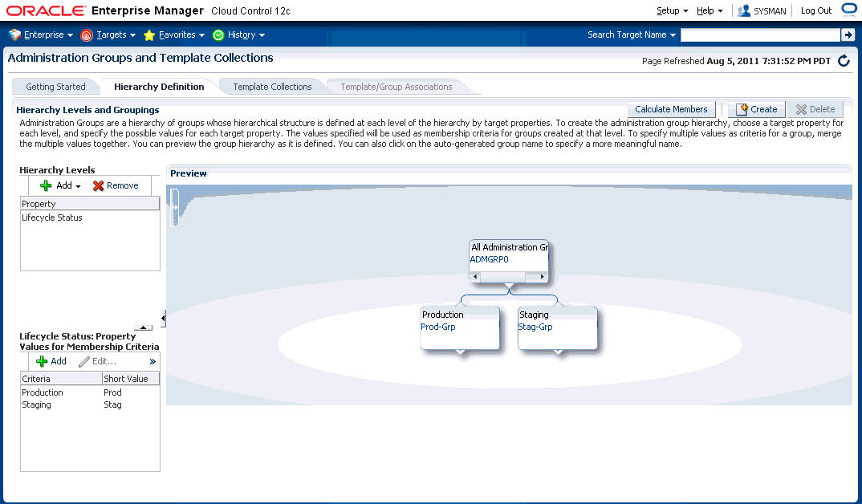The height and width of the screenshot is (504, 862).
Task: Click the Property column header
Action: click(90, 204)
